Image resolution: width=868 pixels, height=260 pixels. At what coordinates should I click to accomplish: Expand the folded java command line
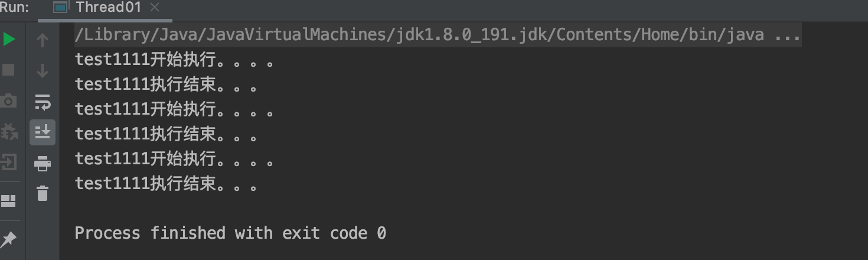(x=787, y=35)
